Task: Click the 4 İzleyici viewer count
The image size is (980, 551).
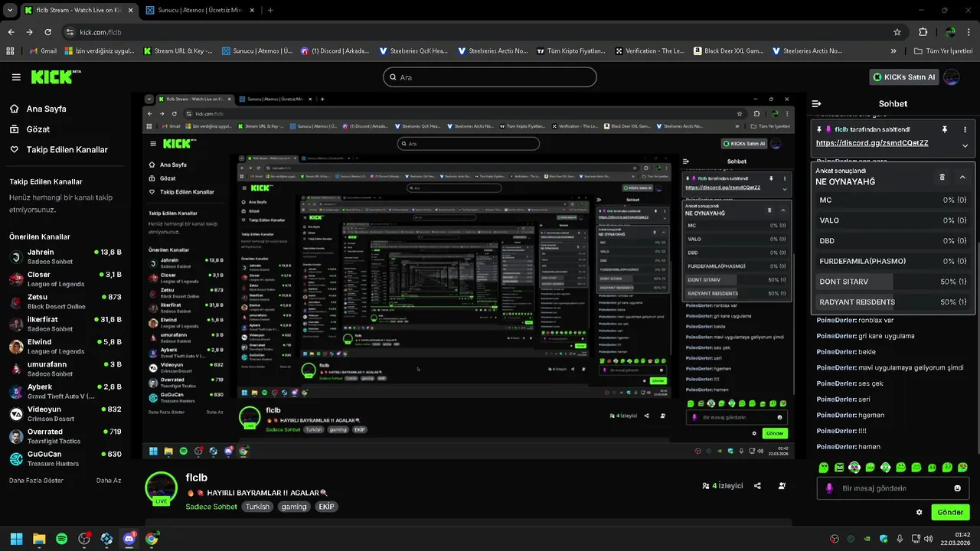Action: point(722,486)
